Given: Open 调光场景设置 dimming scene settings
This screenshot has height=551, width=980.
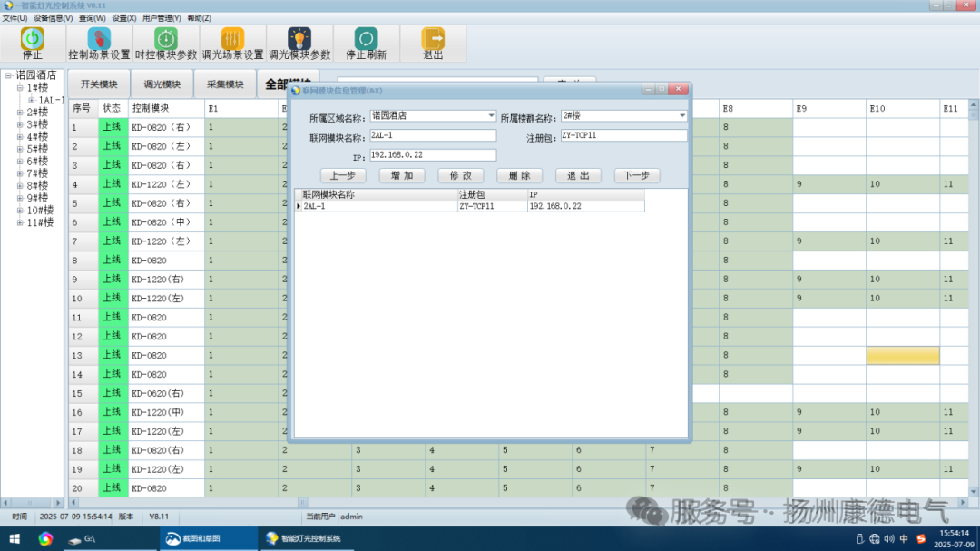Looking at the screenshot, I should tap(232, 38).
